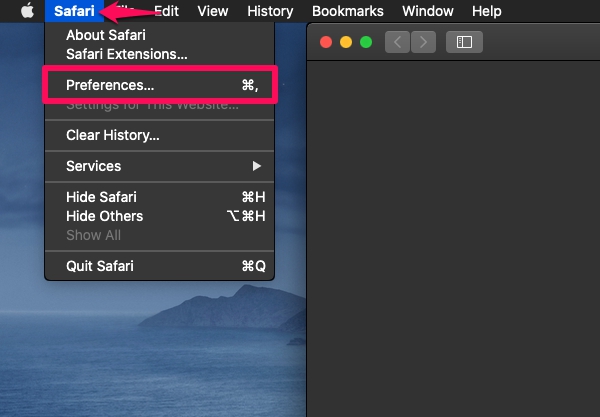Screen dimensions: 600x417
Task: Open the Window menu in menu bar
Action: (427, 11)
